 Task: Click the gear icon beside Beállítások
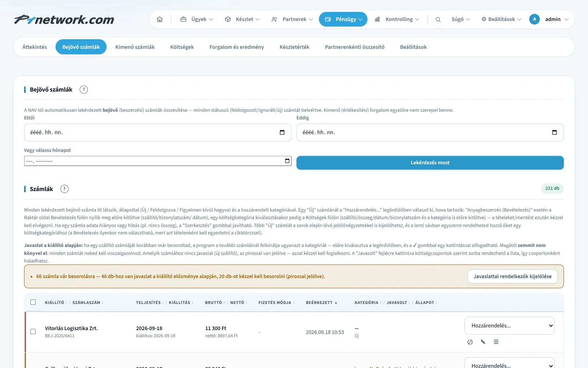click(484, 19)
